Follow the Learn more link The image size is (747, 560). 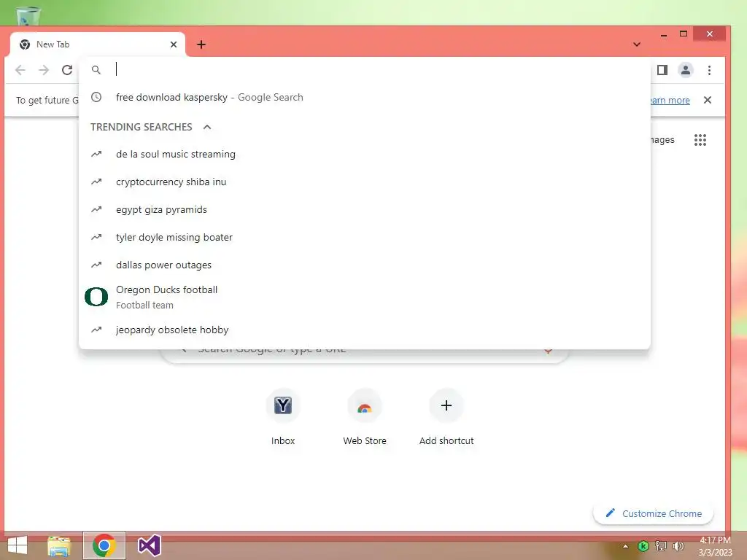[670, 100]
